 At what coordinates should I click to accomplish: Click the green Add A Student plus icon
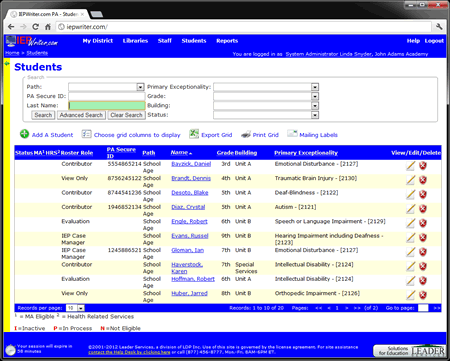click(x=24, y=134)
